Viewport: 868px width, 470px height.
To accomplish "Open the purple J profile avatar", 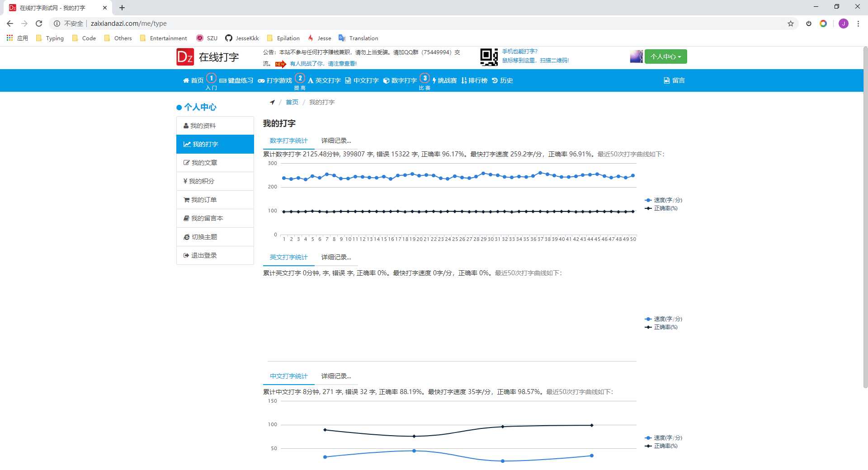I will 844,23.
